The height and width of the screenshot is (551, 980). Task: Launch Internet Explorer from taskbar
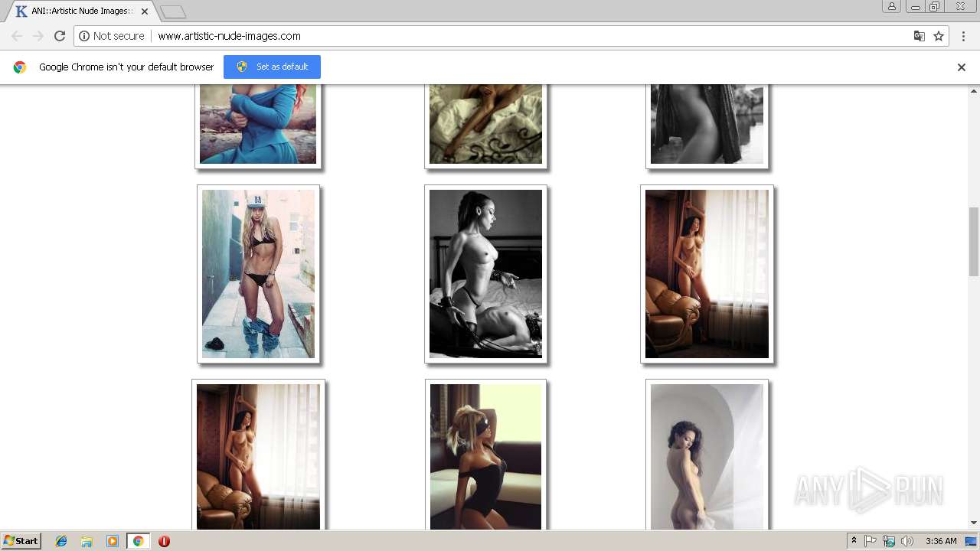pyautogui.click(x=61, y=541)
